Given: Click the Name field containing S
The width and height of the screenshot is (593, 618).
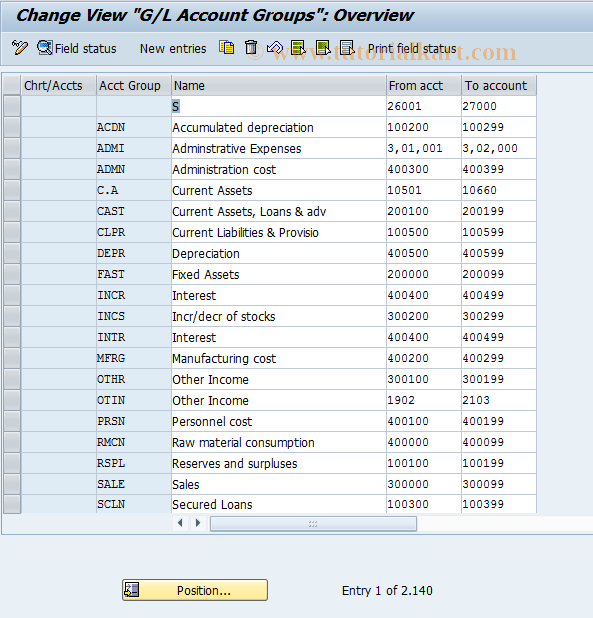Looking at the screenshot, I should (x=279, y=106).
